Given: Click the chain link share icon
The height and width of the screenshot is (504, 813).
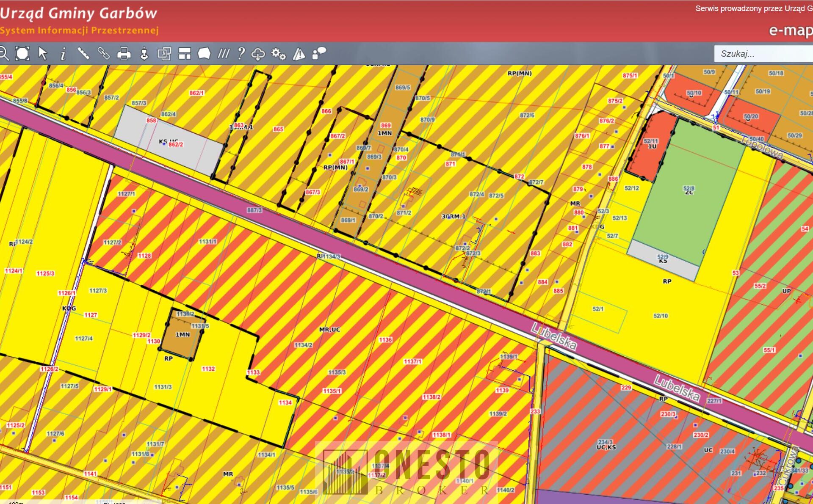Looking at the screenshot, I should (x=103, y=54).
